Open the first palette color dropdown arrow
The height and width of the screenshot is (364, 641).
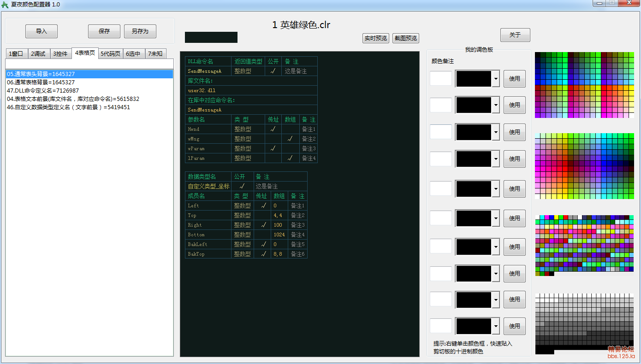[x=496, y=79]
